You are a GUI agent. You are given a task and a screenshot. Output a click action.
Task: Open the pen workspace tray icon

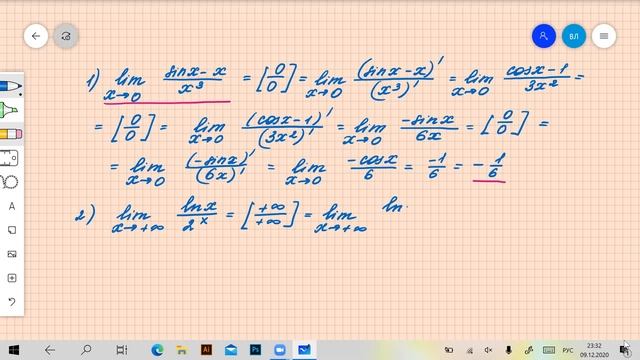click(x=529, y=350)
